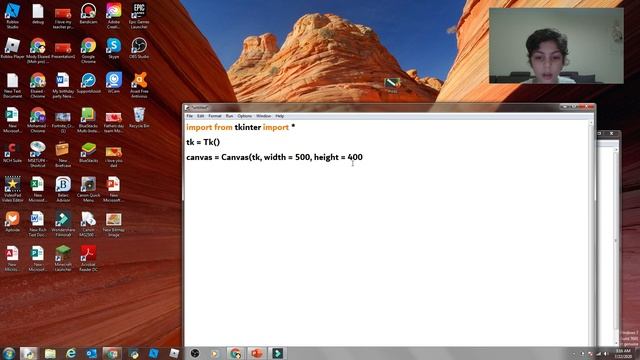Image resolution: width=640 pixels, height=360 pixels.
Task: Launch the BlueStacks desktop shortcut
Action: [x=88, y=153]
